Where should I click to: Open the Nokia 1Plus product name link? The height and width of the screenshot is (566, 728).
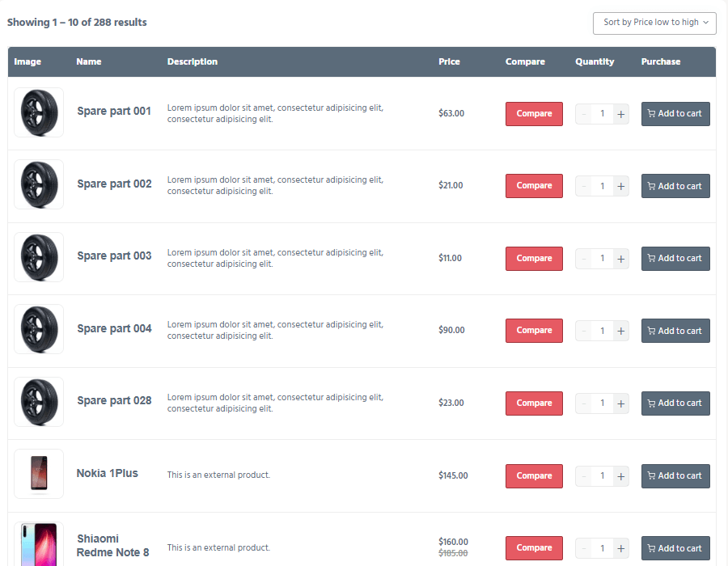(108, 474)
